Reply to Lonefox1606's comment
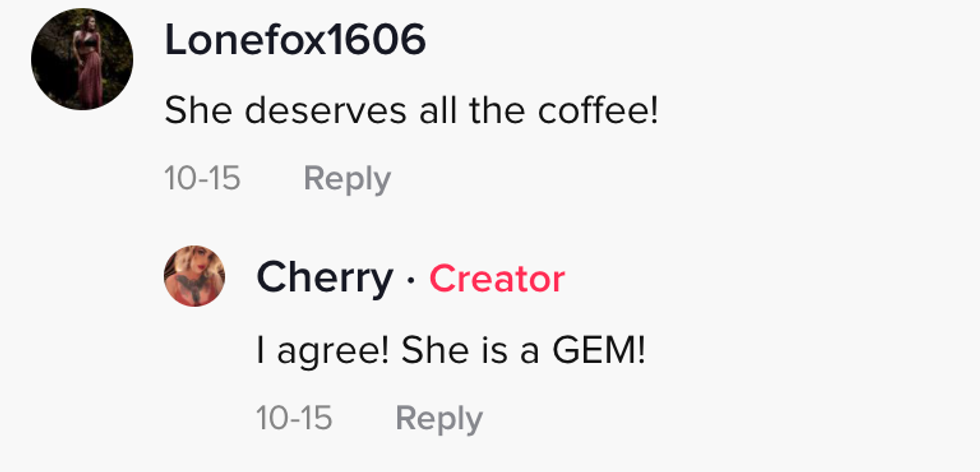Screen dimensions: 980x472 click(347, 179)
